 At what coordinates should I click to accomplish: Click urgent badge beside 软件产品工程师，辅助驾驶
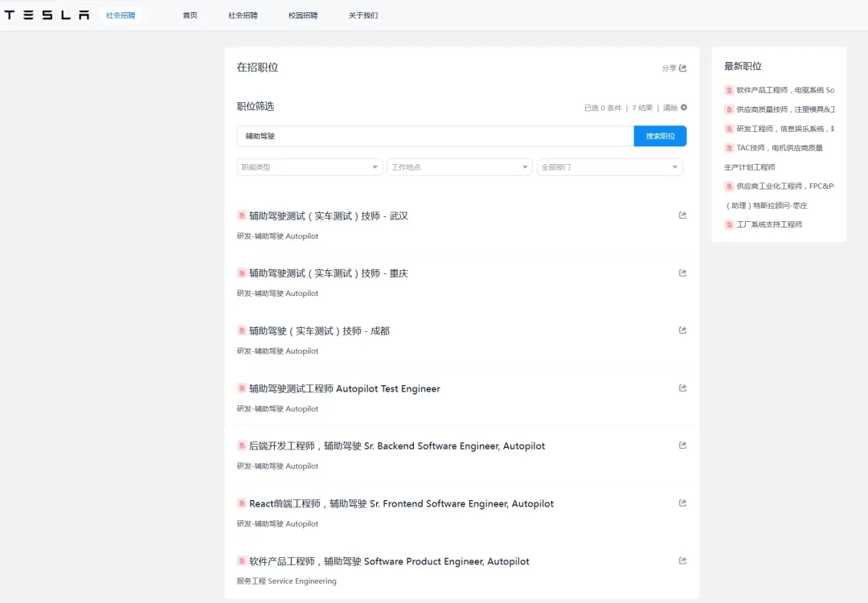pyautogui.click(x=241, y=561)
